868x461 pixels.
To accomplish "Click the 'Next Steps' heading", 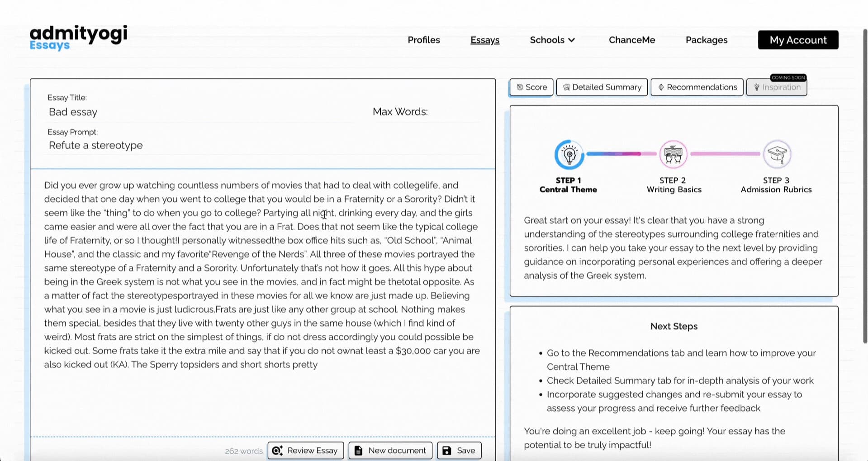I will (x=674, y=326).
